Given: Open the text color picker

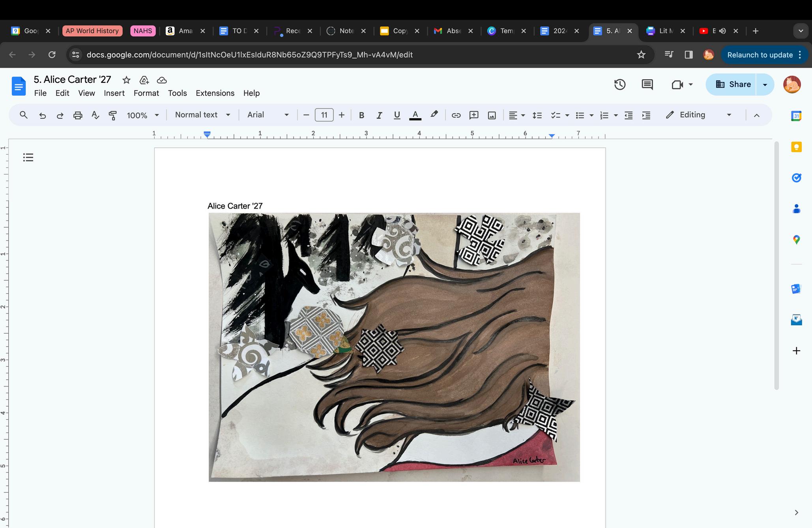Looking at the screenshot, I should 415,115.
